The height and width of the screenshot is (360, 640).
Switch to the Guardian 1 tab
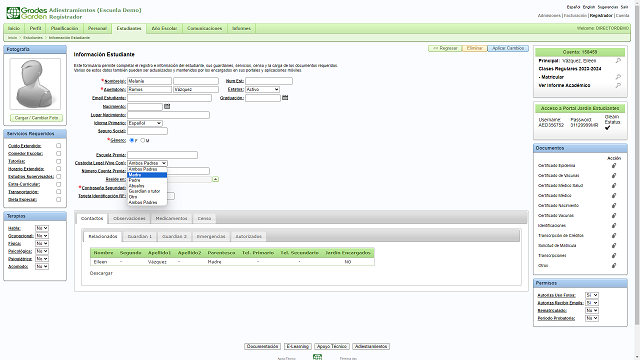tap(140, 236)
